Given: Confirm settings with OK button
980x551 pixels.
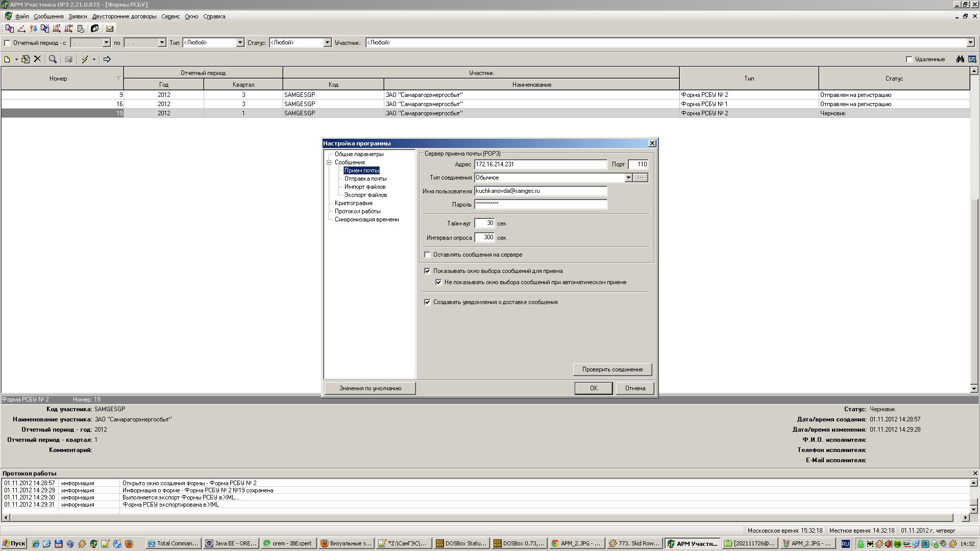Looking at the screenshot, I should [x=594, y=388].
